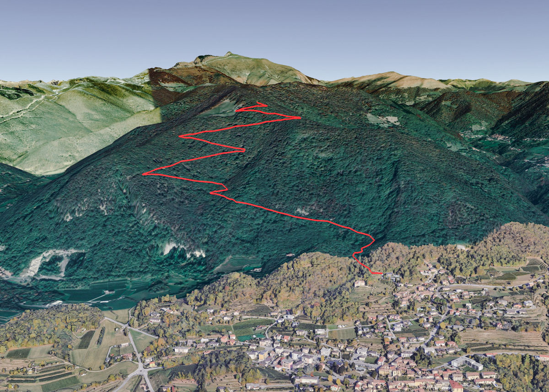Click the terraced field just below the forest

[238, 263]
